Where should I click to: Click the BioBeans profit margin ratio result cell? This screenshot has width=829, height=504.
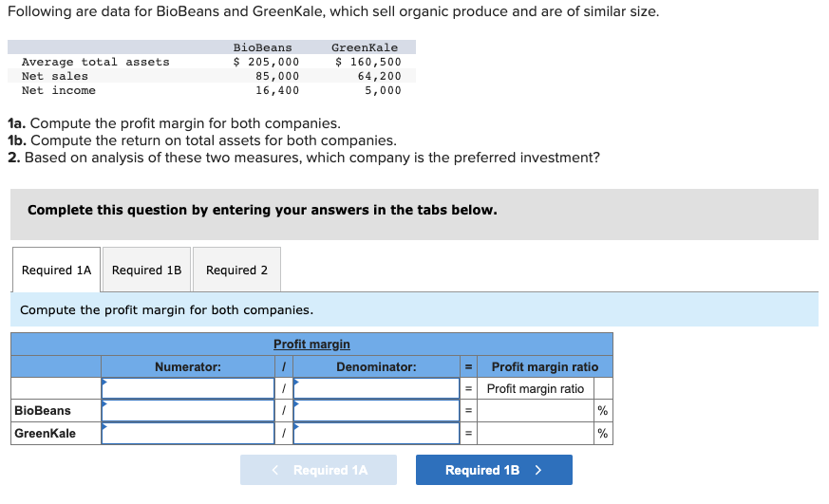click(536, 410)
